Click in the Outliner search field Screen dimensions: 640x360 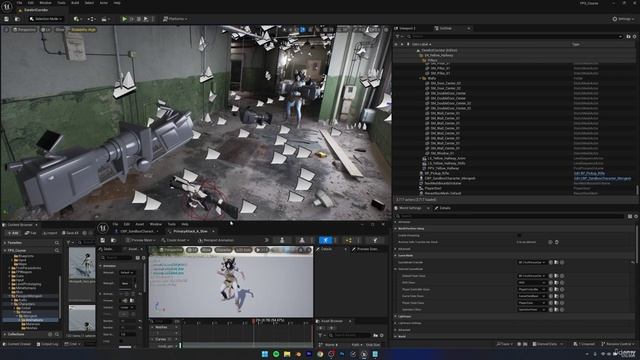pyautogui.click(x=514, y=36)
